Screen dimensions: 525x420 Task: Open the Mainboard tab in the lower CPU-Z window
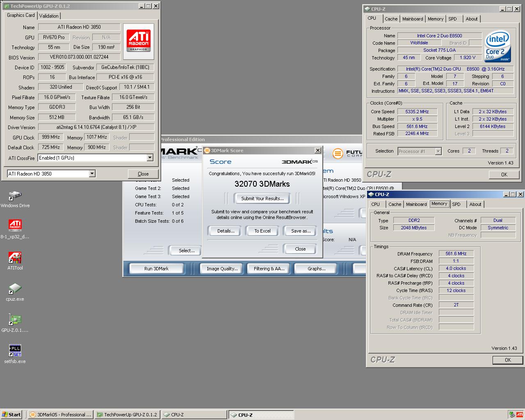click(416, 204)
